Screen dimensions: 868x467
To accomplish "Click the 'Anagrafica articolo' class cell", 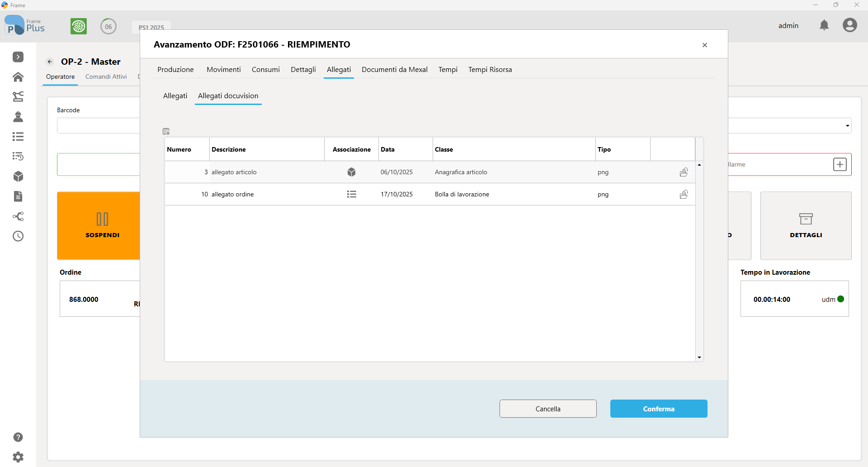I will pyautogui.click(x=514, y=172).
